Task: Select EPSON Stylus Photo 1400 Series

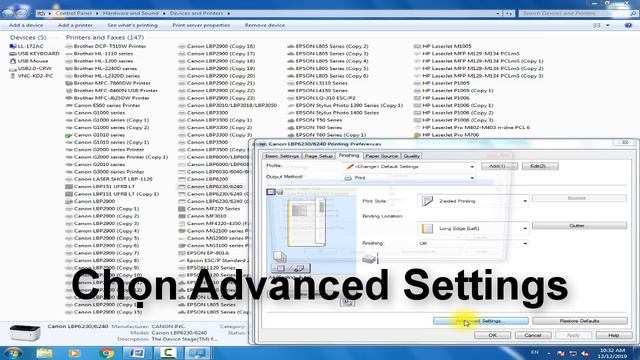Action: 333,113
